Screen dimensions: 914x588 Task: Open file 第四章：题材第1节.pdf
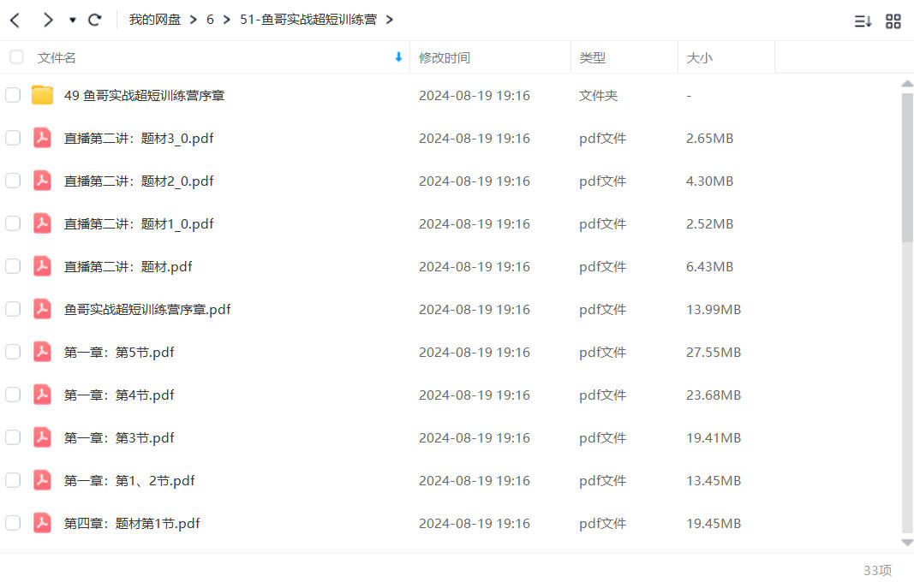pyautogui.click(x=132, y=523)
